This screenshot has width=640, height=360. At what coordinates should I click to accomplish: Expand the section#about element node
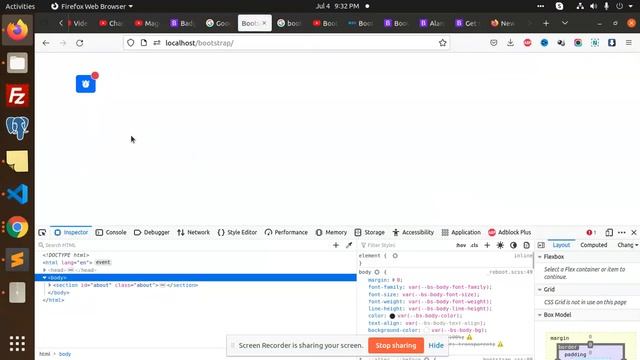click(x=50, y=285)
